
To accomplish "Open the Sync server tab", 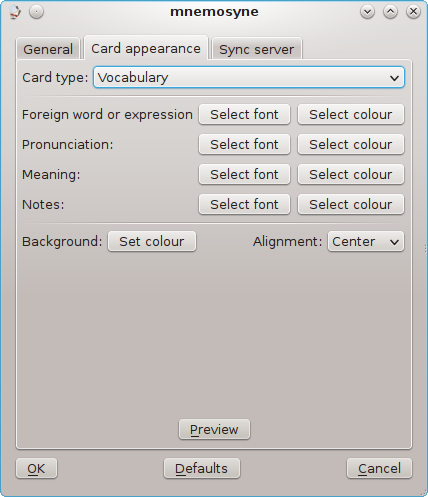I will pos(257,49).
